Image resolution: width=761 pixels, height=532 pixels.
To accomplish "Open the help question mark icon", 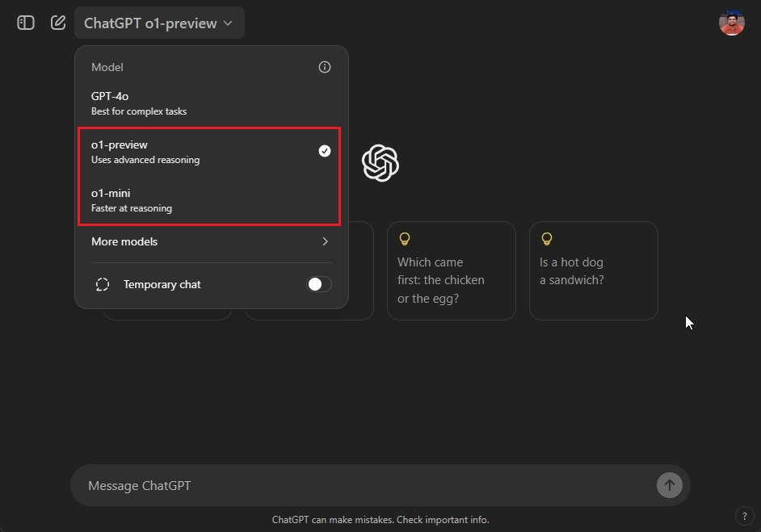I will 744,516.
